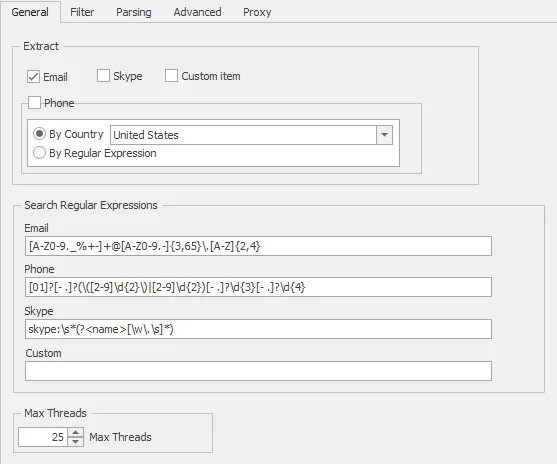This screenshot has height=464, width=557.
Task: Decrease Max Threads with down arrow
Action: 75,442
